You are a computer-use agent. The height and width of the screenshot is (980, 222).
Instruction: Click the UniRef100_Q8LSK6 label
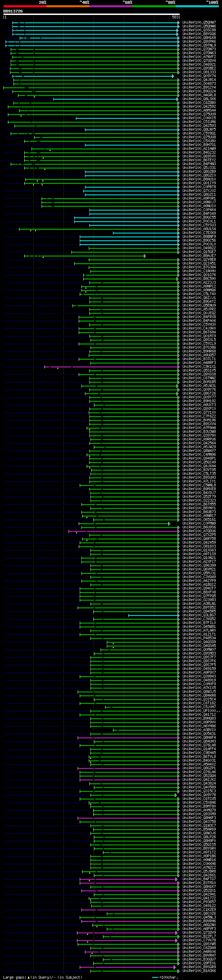pyautogui.click(x=199, y=99)
